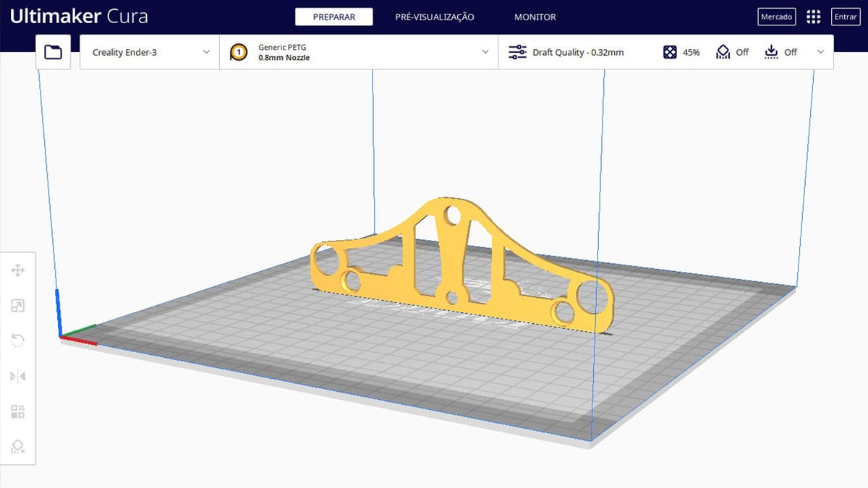The height and width of the screenshot is (488, 868).
Task: Expand the Creality Ender-3 printer dropdown
Action: (150, 52)
